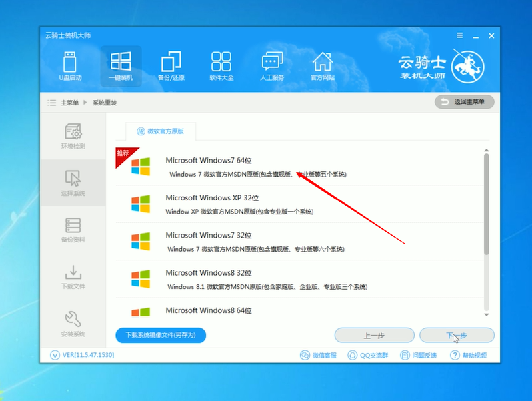This screenshot has height=401, width=532.
Task: Click the Windows logo for Windows7 32位
Action: click(x=141, y=241)
